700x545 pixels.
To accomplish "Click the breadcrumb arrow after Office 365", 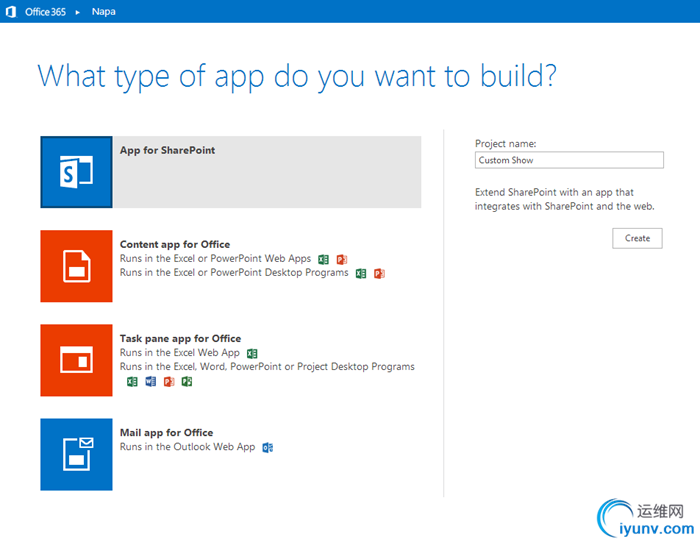I will pyautogui.click(x=78, y=12).
